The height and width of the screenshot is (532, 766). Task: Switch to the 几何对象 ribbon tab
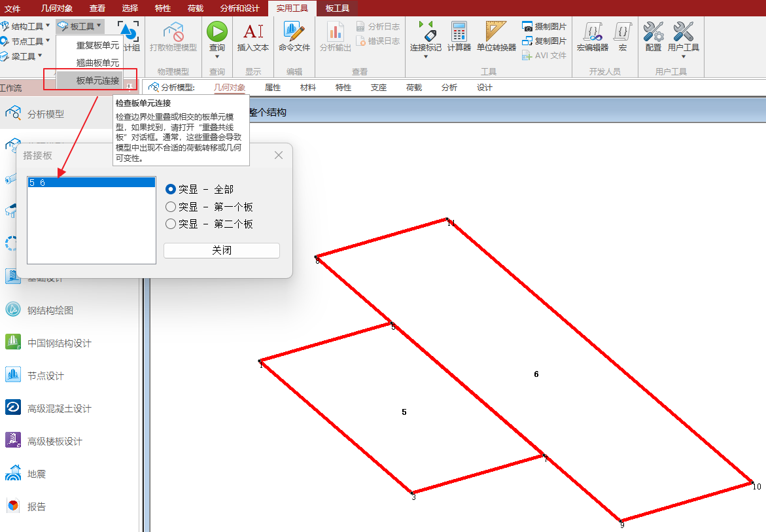click(57, 9)
